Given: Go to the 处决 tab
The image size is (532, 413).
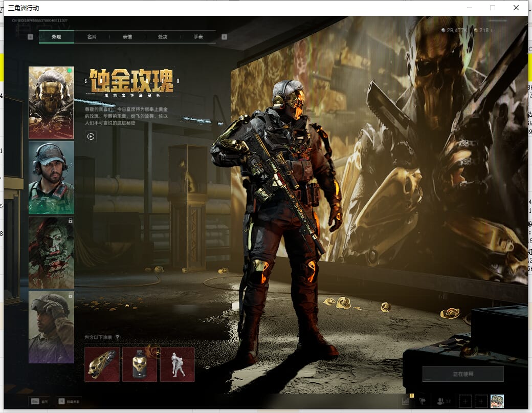Looking at the screenshot, I should point(163,37).
